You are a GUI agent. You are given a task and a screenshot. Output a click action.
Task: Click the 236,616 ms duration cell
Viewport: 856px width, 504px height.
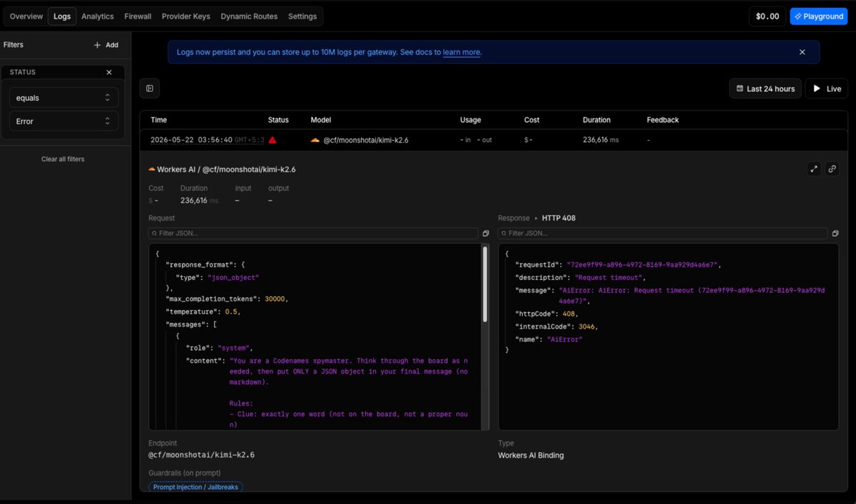click(x=601, y=140)
